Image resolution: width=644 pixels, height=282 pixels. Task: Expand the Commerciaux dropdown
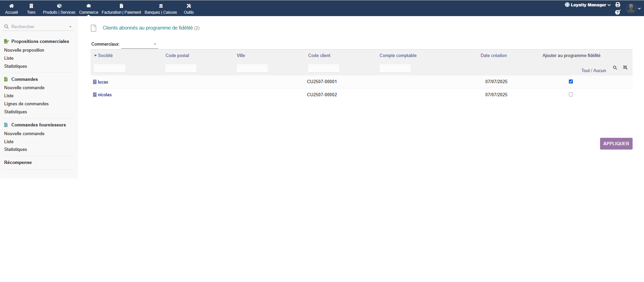tap(140, 44)
